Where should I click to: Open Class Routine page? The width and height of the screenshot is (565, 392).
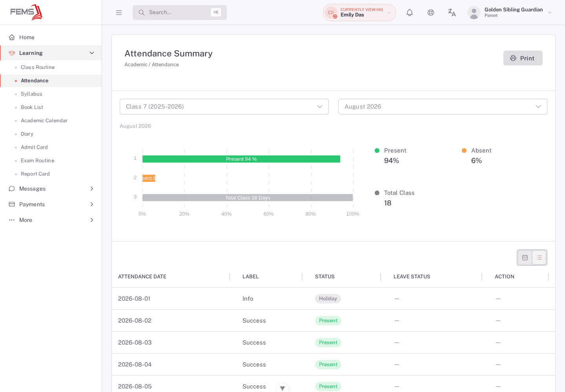click(x=38, y=67)
